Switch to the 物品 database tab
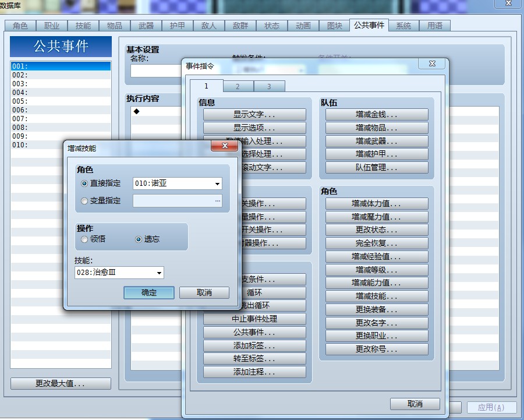This screenshot has height=420, width=524. coord(115,26)
